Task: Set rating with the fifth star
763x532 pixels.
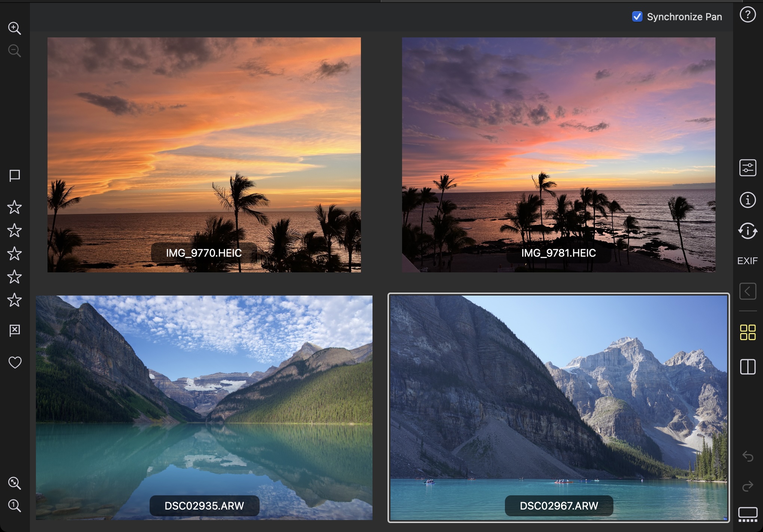Action: [14, 300]
